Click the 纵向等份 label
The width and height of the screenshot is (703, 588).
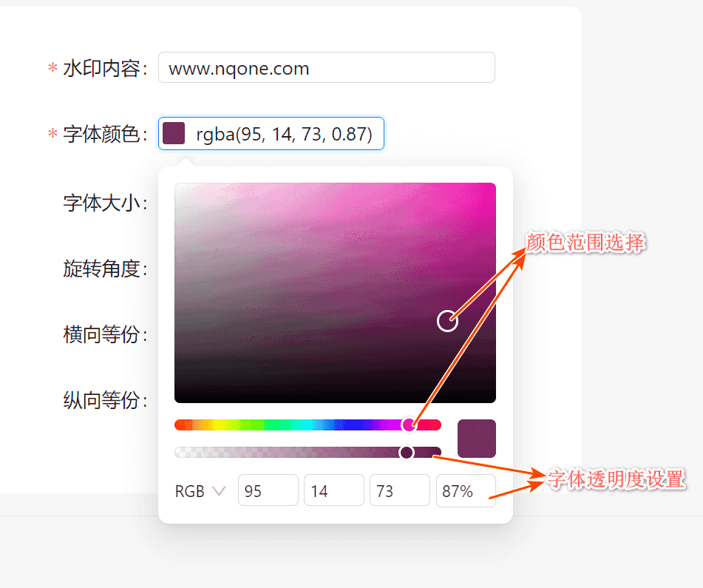pyautogui.click(x=105, y=400)
